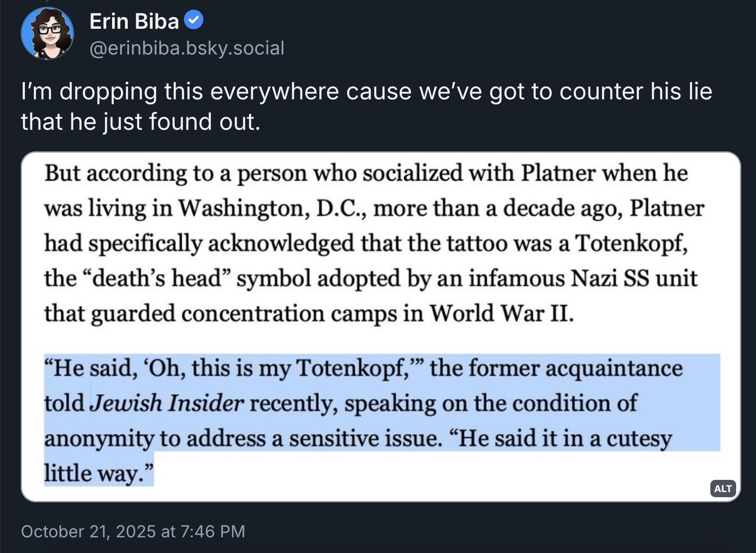Click the ALT badge on the image
Viewport: 756px width, 553px height.
(x=723, y=488)
